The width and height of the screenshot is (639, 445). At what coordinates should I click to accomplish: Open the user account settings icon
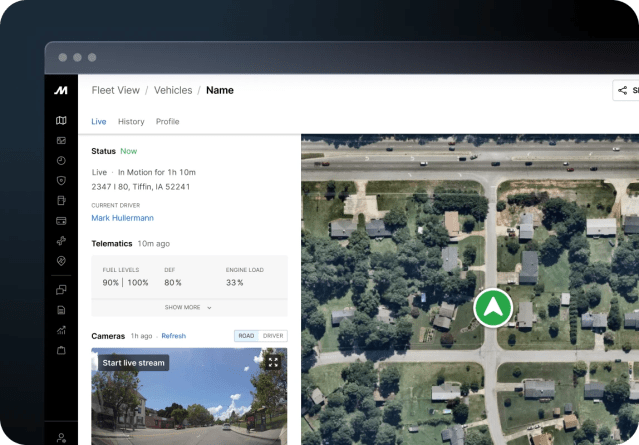[x=61, y=438]
